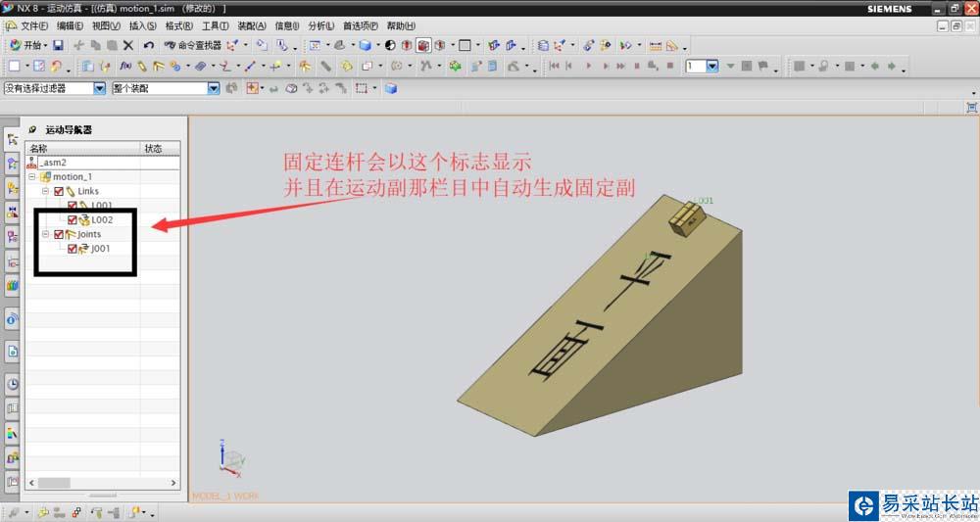Open the 命令查找器 command finder
Screen dimensions: 980x522
click(193, 45)
